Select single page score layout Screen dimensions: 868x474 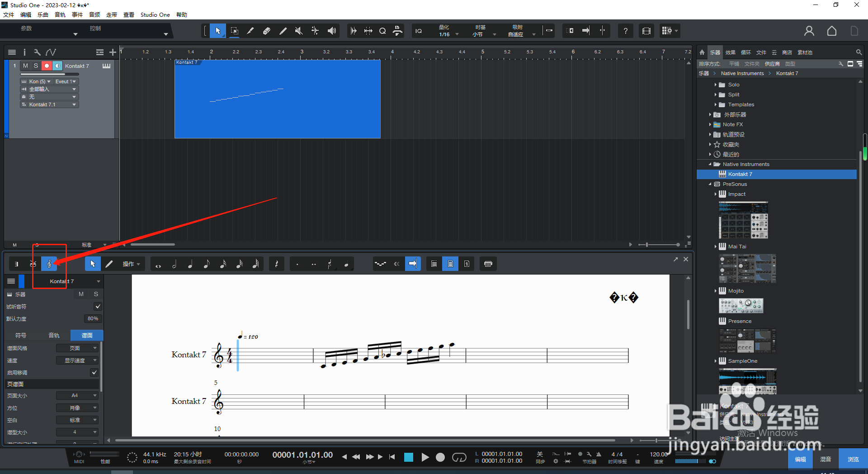[467, 264]
